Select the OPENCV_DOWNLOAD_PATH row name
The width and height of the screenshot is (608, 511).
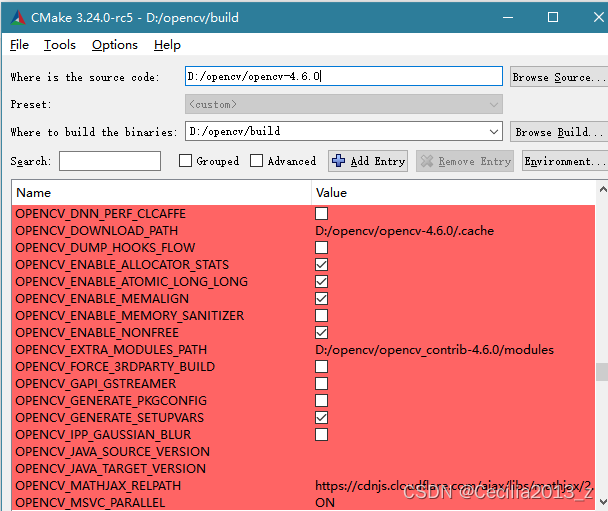97,231
